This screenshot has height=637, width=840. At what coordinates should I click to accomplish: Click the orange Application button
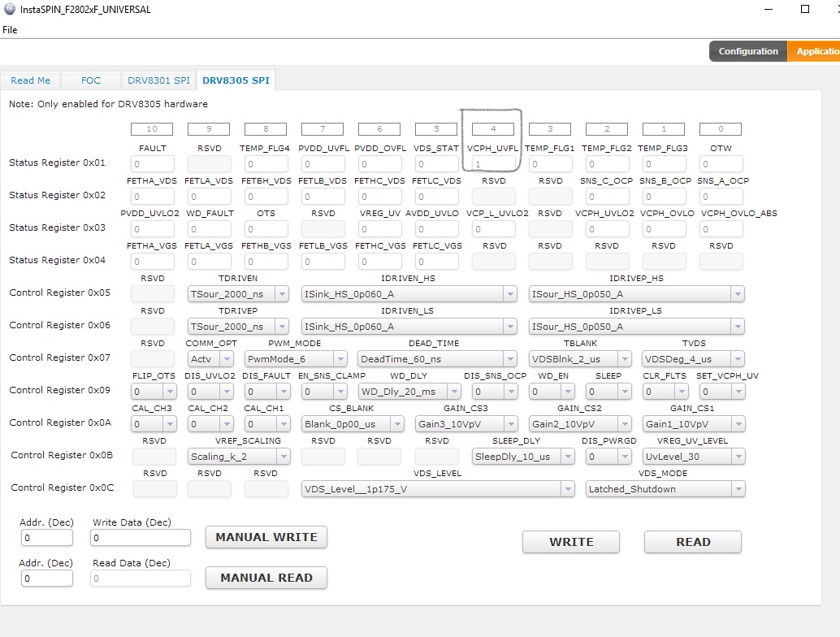[814, 51]
